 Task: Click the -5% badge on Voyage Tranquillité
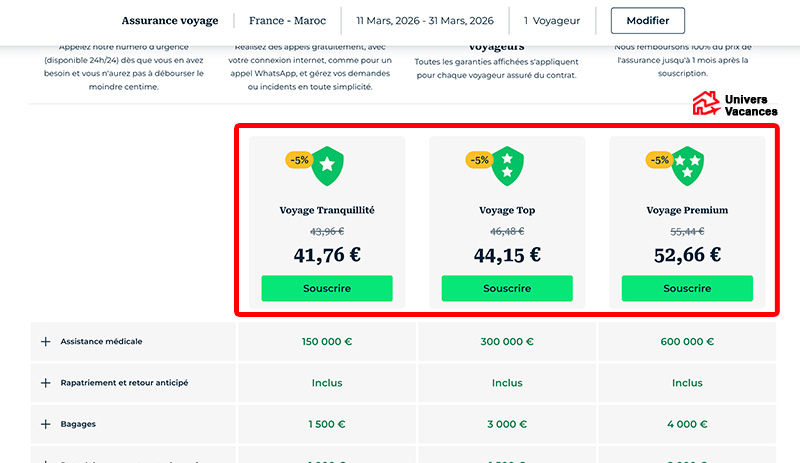[297, 160]
